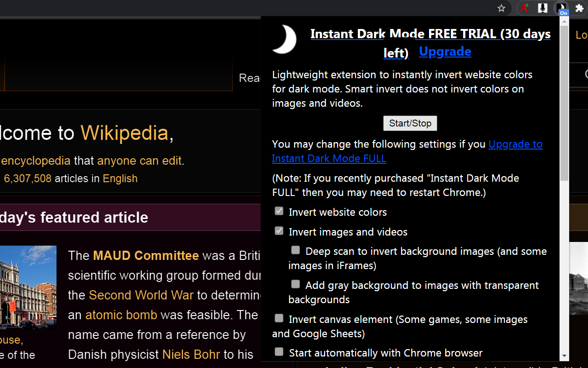
Task: Uncheck "Invert images and videos"
Action: (279, 230)
